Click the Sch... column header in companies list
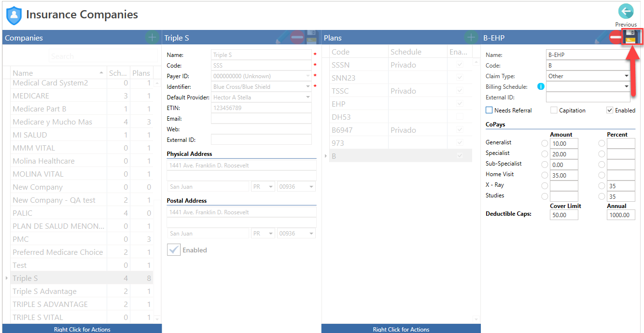 118,73
